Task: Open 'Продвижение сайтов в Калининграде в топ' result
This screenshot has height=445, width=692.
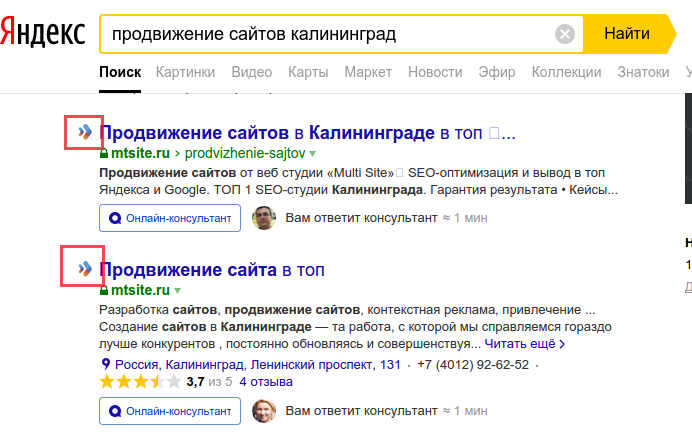Action: [307, 132]
